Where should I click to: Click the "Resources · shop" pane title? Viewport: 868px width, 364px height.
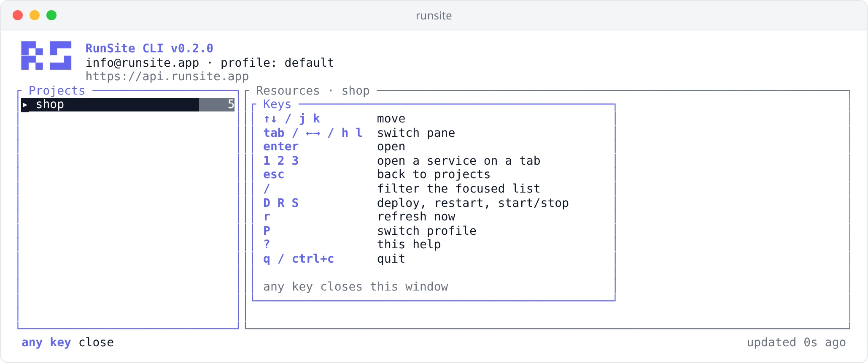pyautogui.click(x=313, y=91)
